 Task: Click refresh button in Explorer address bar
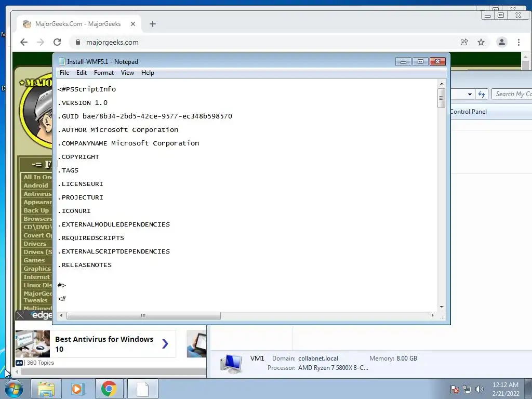pos(482,95)
